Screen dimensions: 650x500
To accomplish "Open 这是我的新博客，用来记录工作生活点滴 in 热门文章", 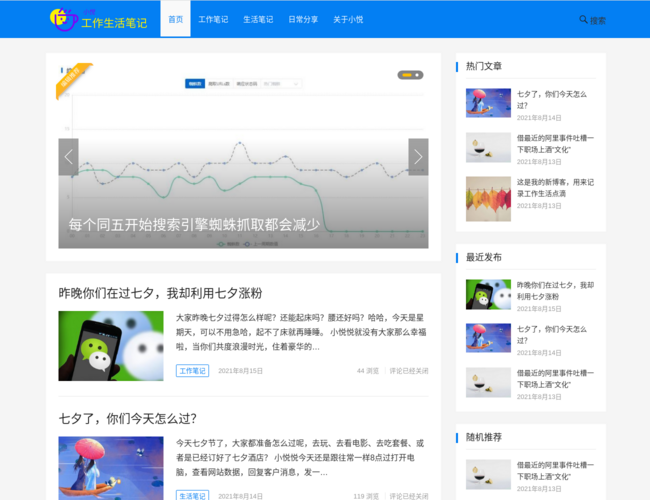I will click(555, 188).
